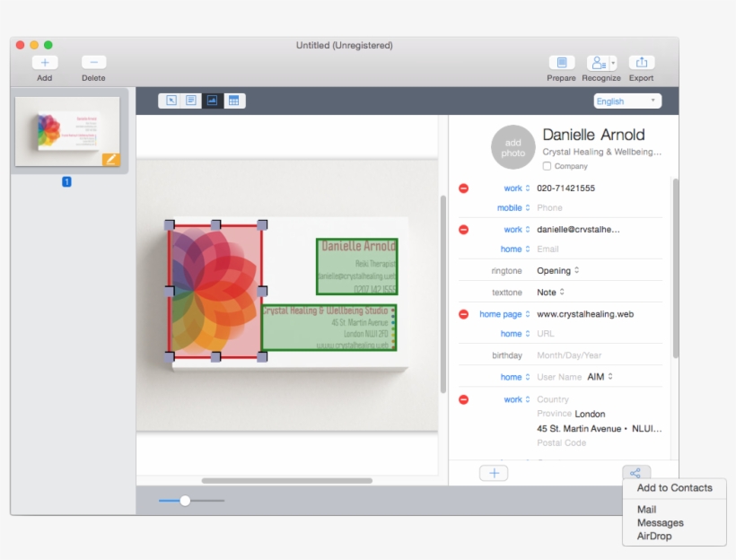The height and width of the screenshot is (560, 736).
Task: Select the business card thumbnail
Action: [69, 132]
